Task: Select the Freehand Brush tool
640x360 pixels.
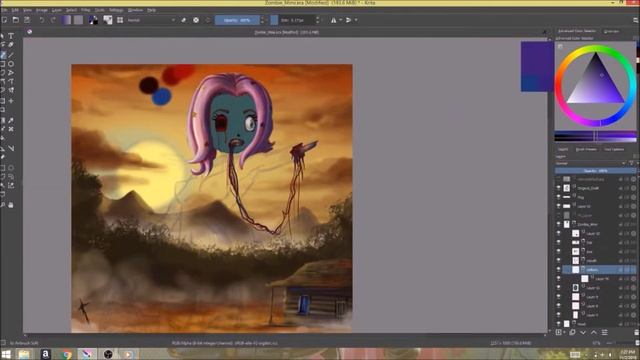Action: tap(3, 54)
